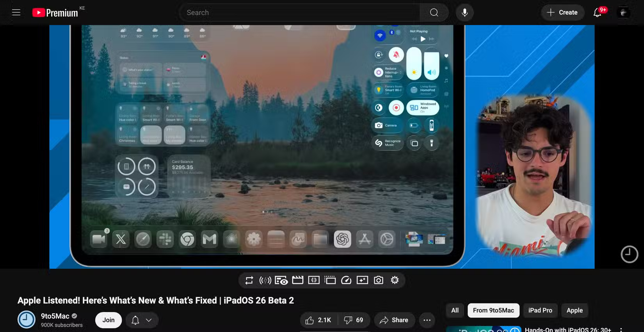Click the search magnifier button
The height and width of the screenshot is (332, 644).
point(434,12)
